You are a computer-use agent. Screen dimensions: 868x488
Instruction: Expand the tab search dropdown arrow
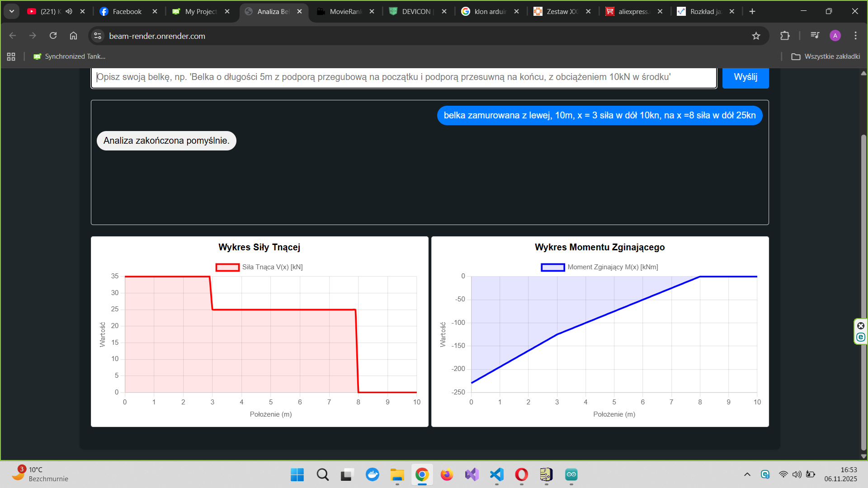tap(12, 11)
